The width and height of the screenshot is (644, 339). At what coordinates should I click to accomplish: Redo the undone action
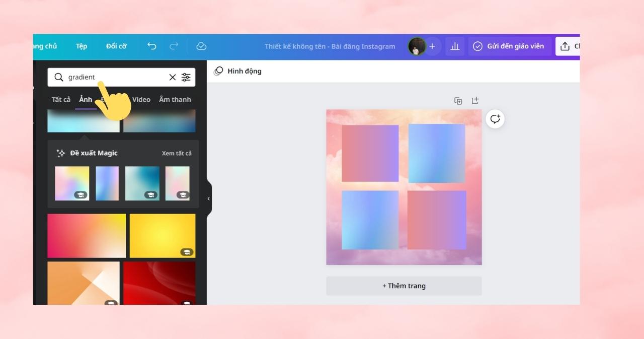174,46
